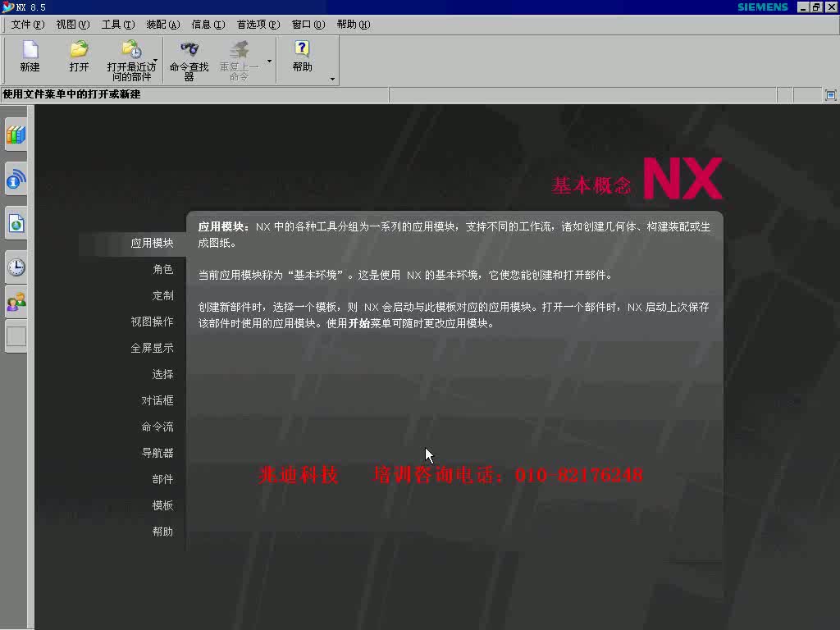The width and height of the screenshot is (840, 630).
Task: Open the roles people sidebar tab
Action: 16,302
